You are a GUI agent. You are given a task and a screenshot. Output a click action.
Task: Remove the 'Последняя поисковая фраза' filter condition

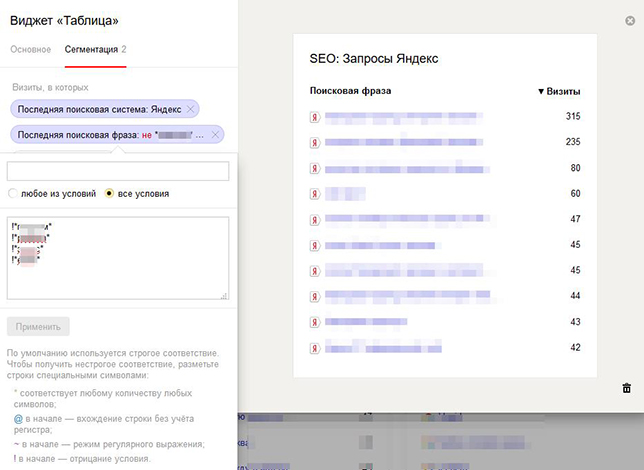215,135
